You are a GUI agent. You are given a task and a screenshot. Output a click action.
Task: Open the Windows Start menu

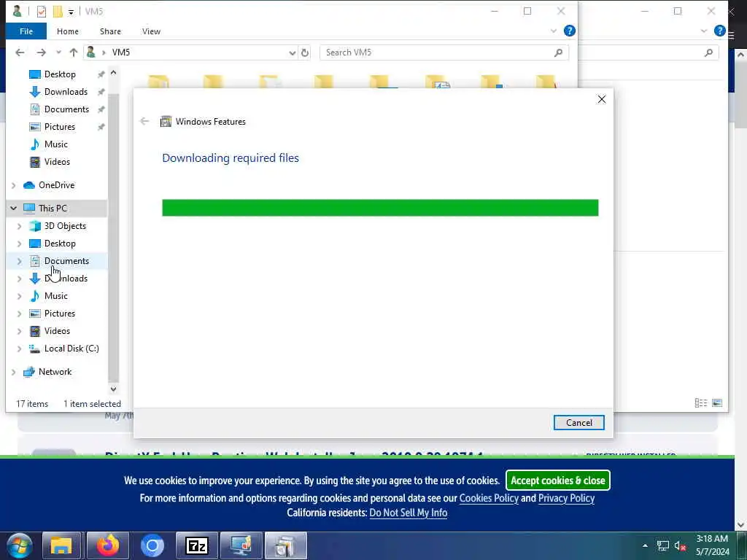19,545
